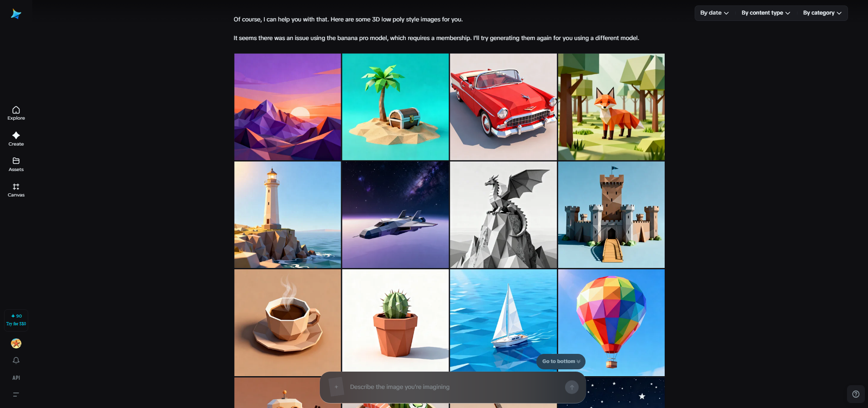Open the By content type dropdown
This screenshot has width=868, height=408.
(x=766, y=13)
